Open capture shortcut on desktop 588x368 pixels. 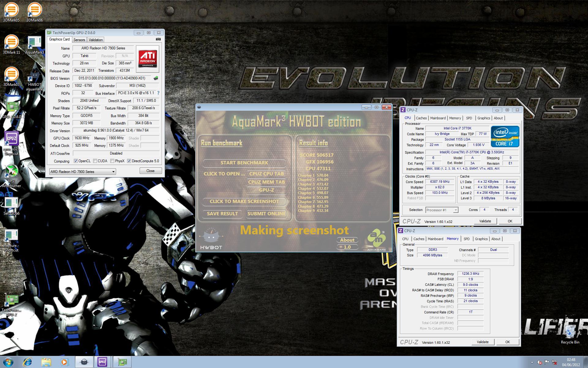click(11, 241)
